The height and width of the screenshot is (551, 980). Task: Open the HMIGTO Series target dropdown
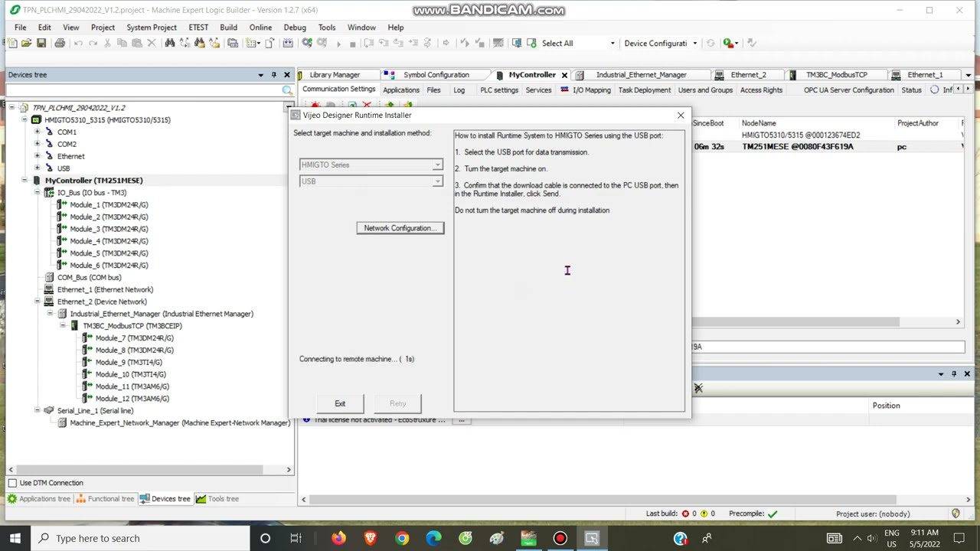(437, 165)
